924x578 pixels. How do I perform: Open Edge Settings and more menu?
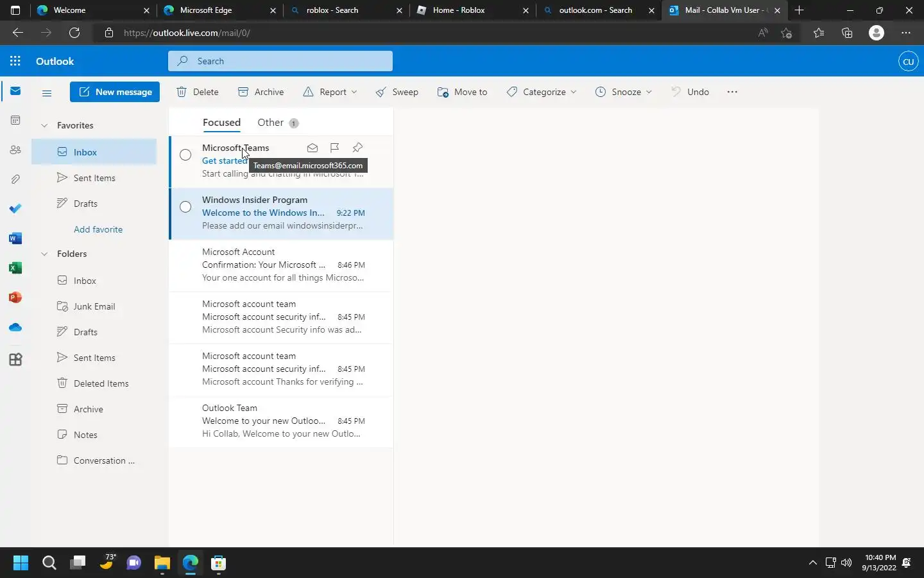[x=906, y=33]
